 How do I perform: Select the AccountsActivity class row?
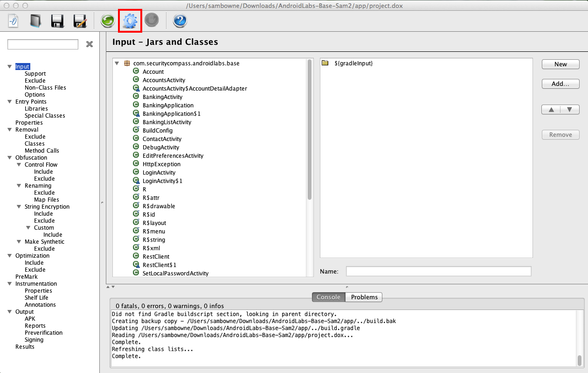click(164, 80)
